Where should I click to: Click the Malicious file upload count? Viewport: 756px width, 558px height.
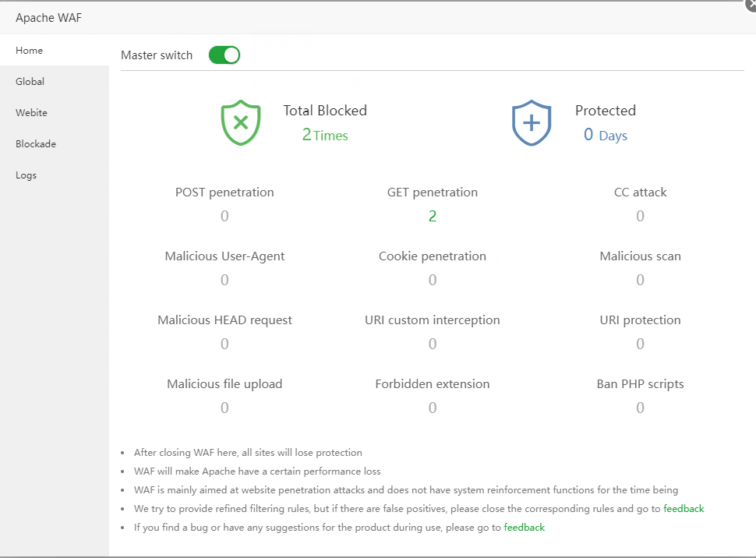[224, 408]
